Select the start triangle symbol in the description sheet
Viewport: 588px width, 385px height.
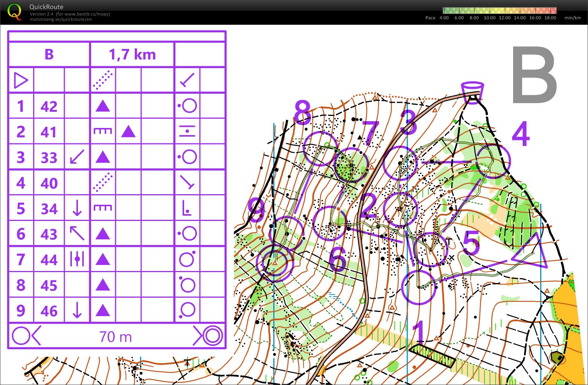pyautogui.click(x=21, y=80)
